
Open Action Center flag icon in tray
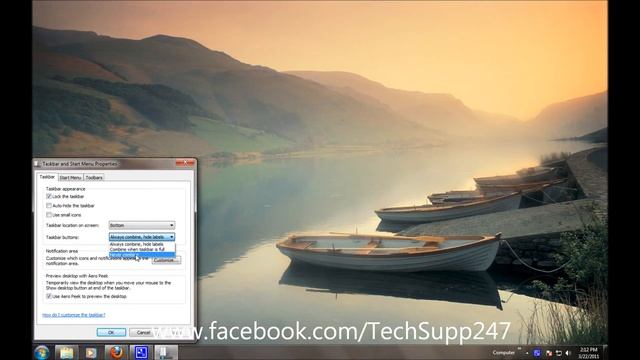pos(549,353)
